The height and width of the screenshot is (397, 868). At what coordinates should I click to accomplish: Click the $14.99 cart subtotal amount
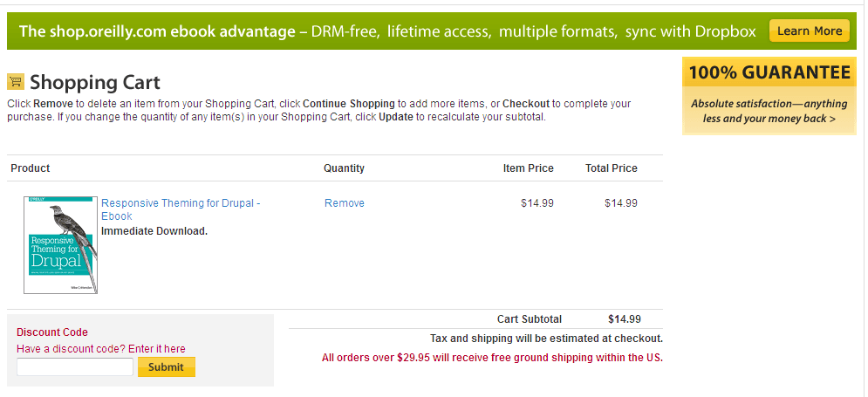[625, 319]
